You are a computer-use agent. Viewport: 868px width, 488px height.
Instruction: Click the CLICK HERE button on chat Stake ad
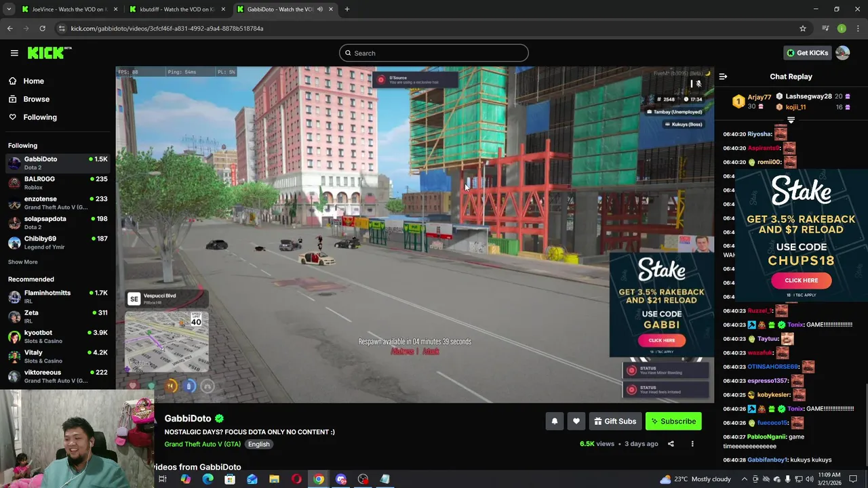[x=801, y=281]
